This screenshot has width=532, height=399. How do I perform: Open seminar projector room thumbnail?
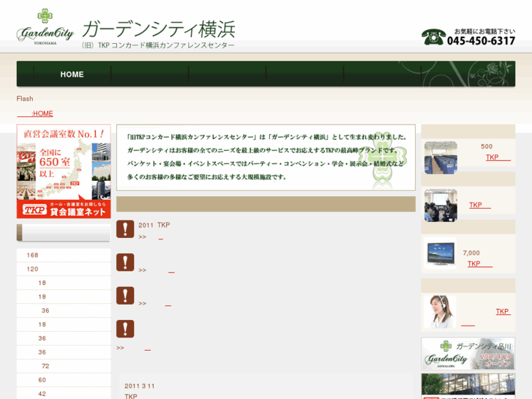point(441,206)
